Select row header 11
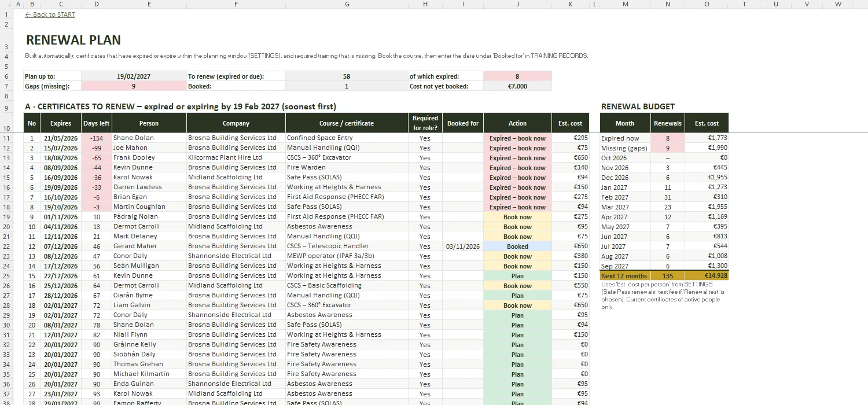 [x=6, y=138]
